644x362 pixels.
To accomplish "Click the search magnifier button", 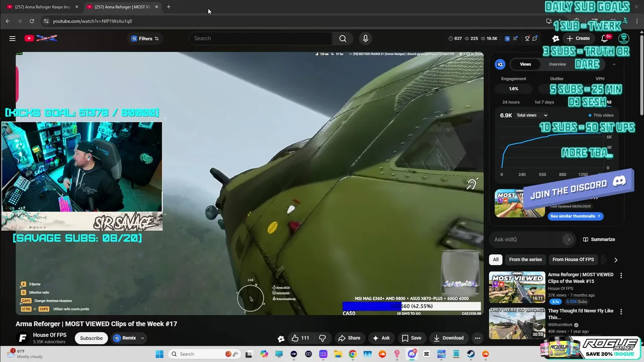I will pyautogui.click(x=343, y=38).
